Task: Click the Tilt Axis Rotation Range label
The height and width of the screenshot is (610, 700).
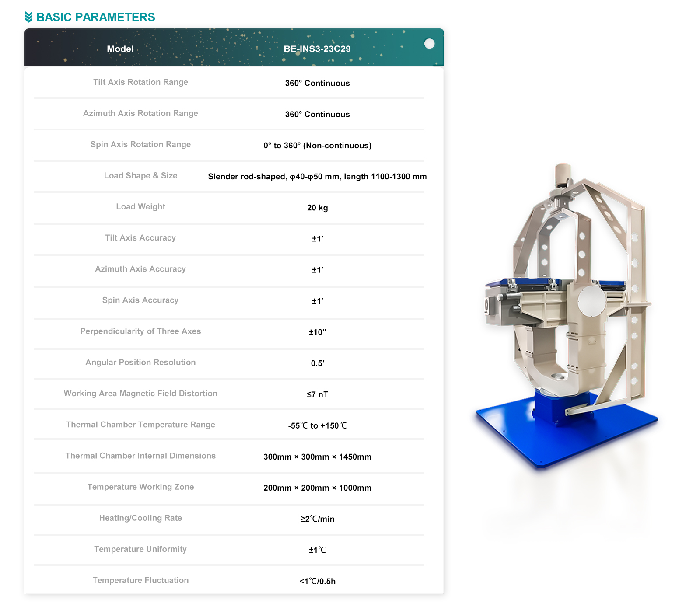Action: point(140,82)
